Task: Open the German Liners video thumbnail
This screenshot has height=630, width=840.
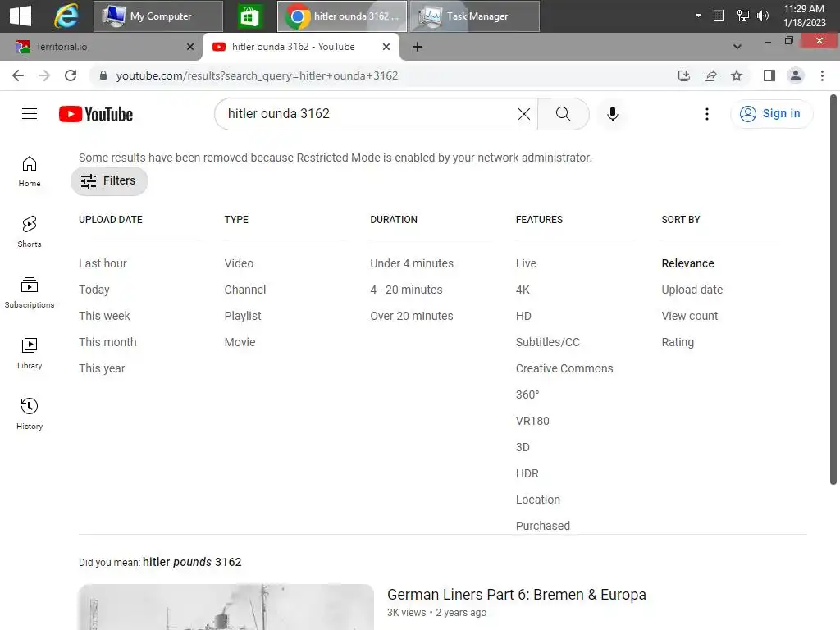Action: (x=226, y=607)
